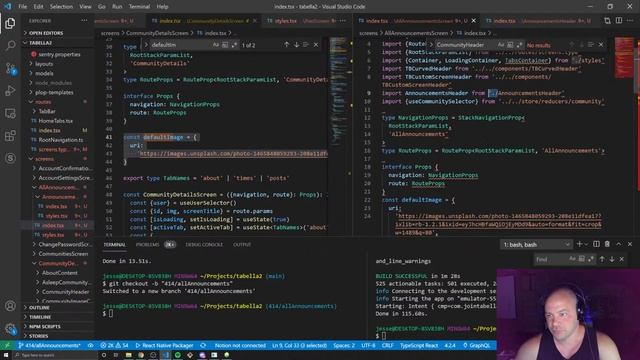This screenshot has height=360, width=640.
Task: Go to next match in left find widget
Action: 296,45
